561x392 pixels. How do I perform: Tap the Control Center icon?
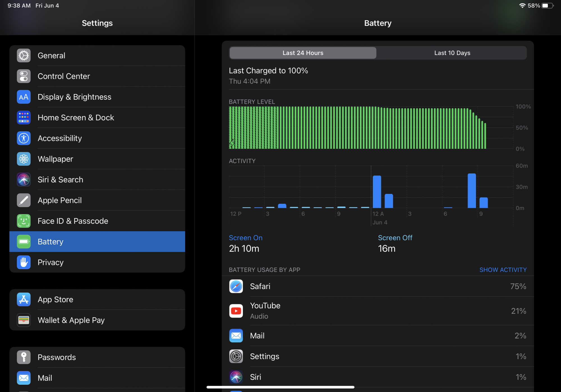point(24,76)
